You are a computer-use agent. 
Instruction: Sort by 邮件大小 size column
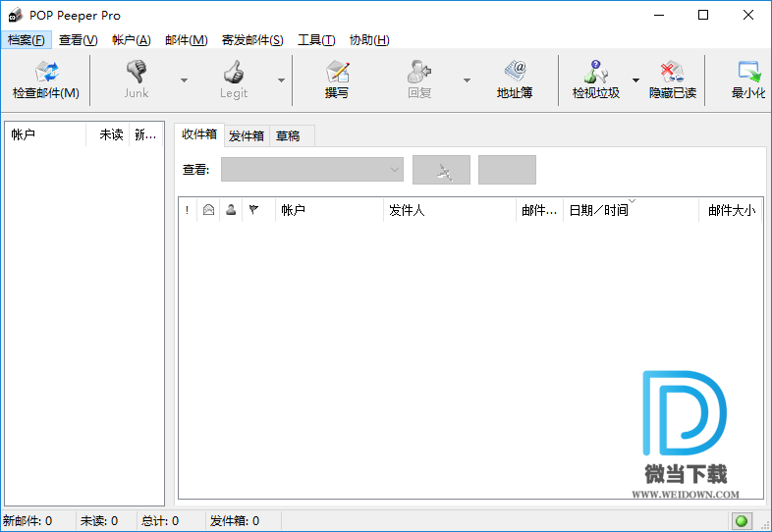(x=731, y=210)
